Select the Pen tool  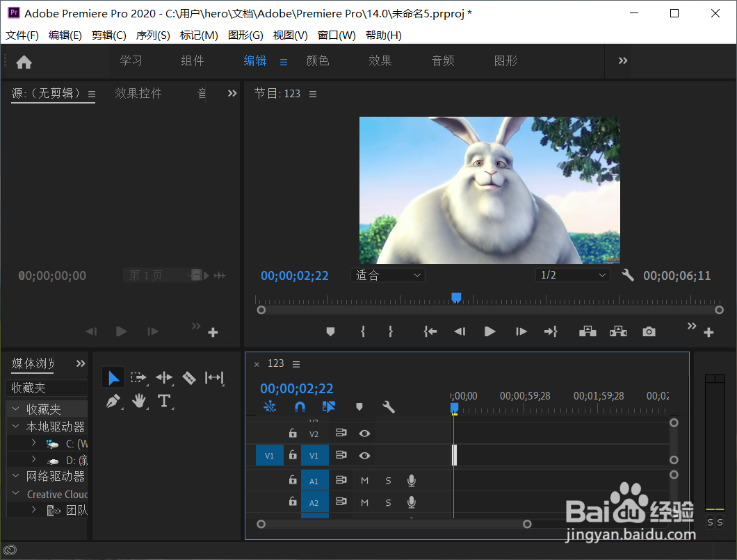point(113,401)
